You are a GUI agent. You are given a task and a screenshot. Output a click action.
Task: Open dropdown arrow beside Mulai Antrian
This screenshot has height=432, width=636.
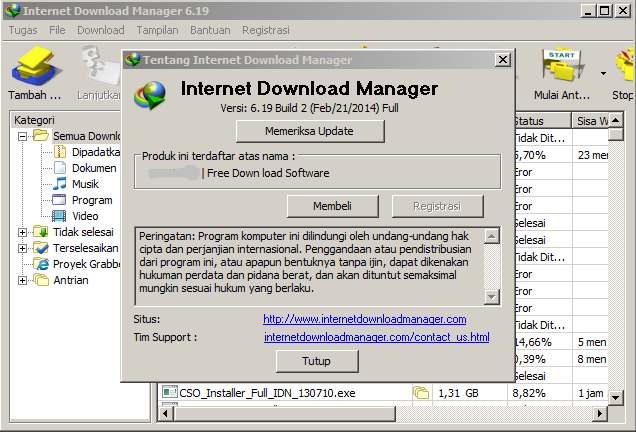click(604, 73)
